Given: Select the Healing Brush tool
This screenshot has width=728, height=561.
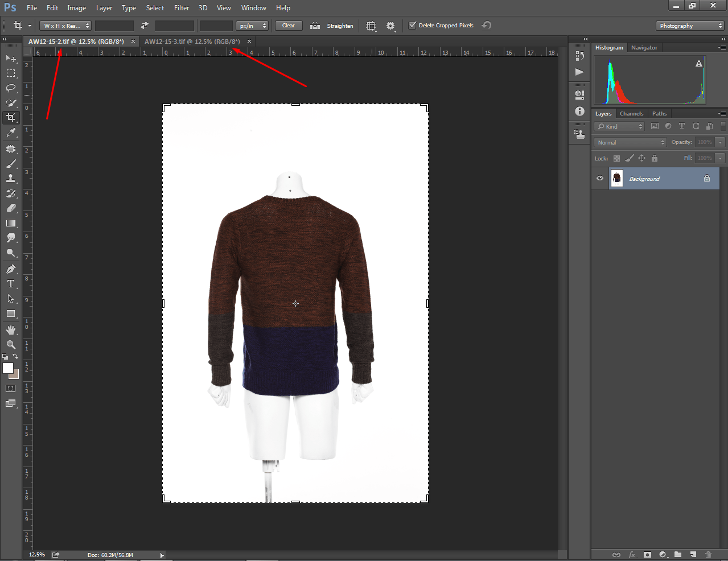Looking at the screenshot, I should pyautogui.click(x=11, y=149).
